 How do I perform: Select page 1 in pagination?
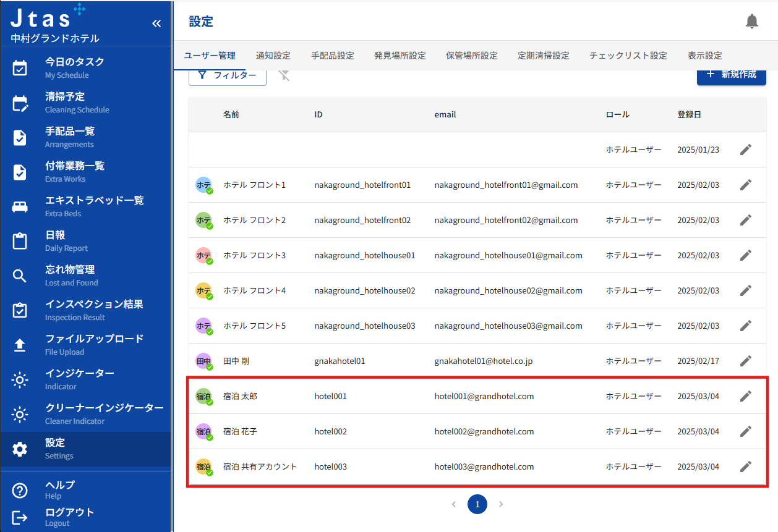(477, 504)
